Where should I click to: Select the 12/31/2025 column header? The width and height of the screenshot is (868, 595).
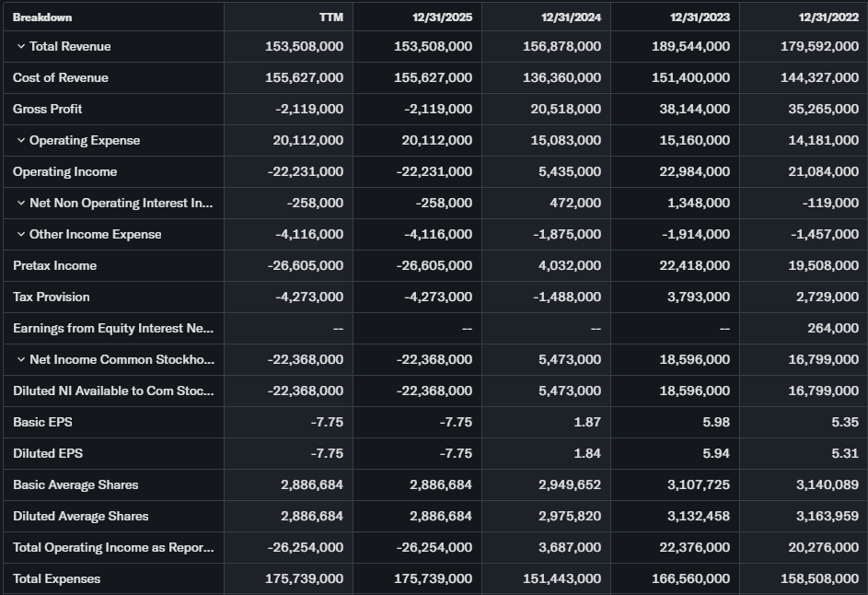(x=442, y=17)
